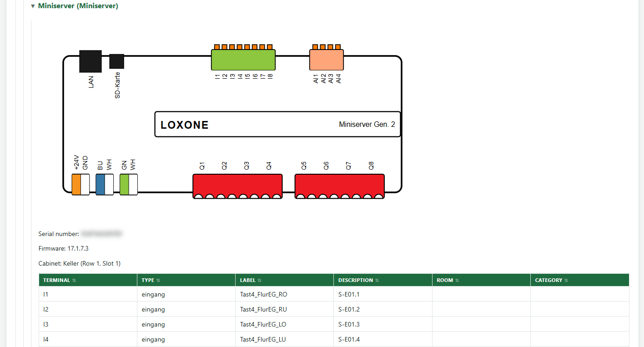
Task: Click sort arrows in the ROOM header
Action: 457,281
